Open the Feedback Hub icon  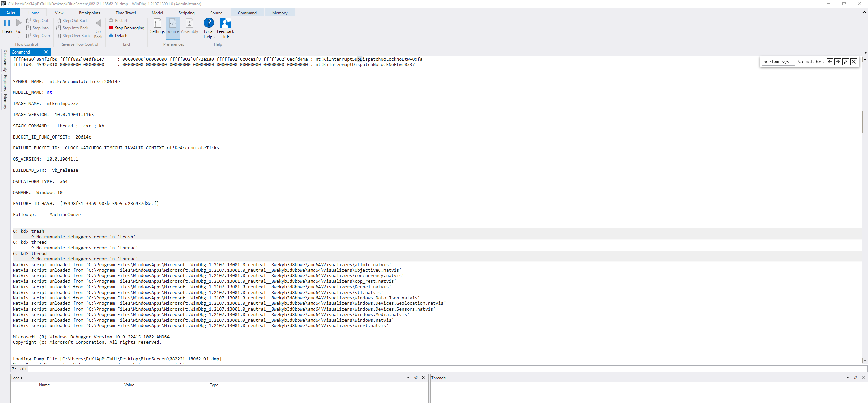[x=225, y=23]
